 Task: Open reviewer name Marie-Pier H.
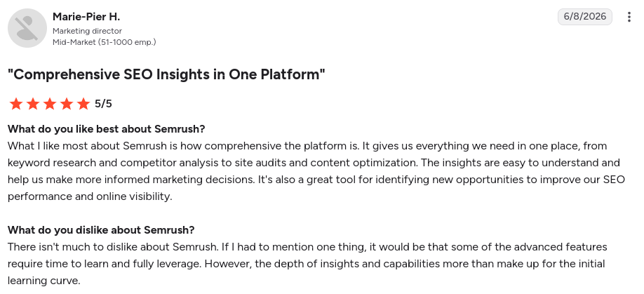86,17
